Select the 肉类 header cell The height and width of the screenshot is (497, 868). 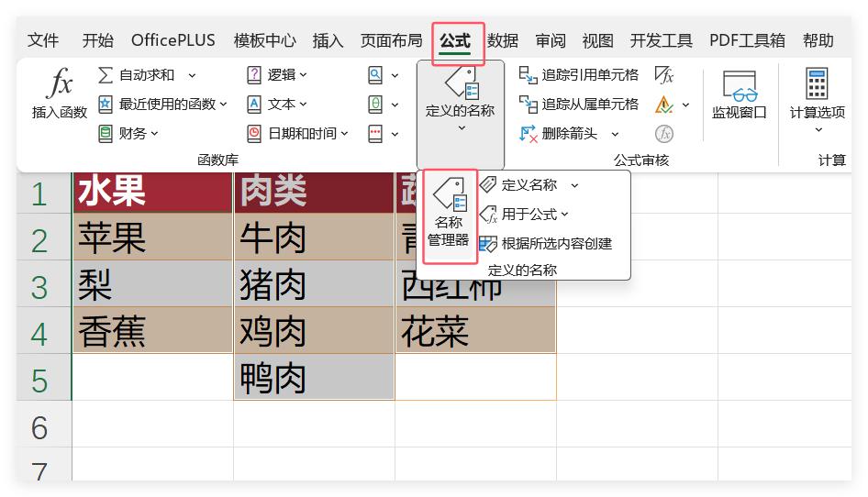tap(314, 193)
